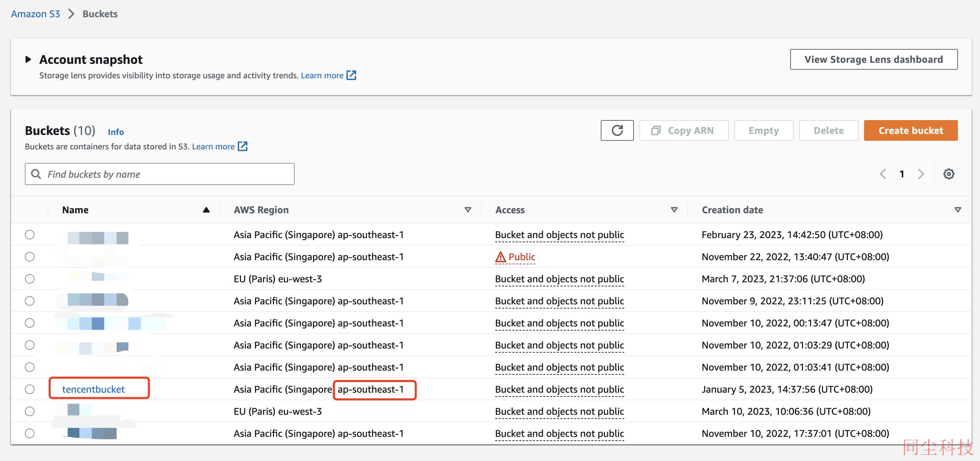This screenshot has height=461, width=980.
Task: Select radio for bucket created March 10, 2023
Action: (30, 411)
